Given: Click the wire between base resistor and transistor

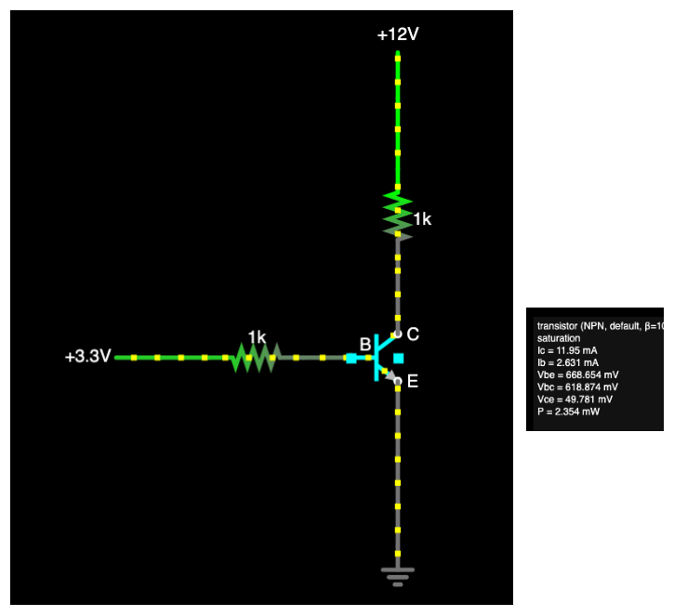Looking at the screenshot, I should pyautogui.click(x=313, y=358).
